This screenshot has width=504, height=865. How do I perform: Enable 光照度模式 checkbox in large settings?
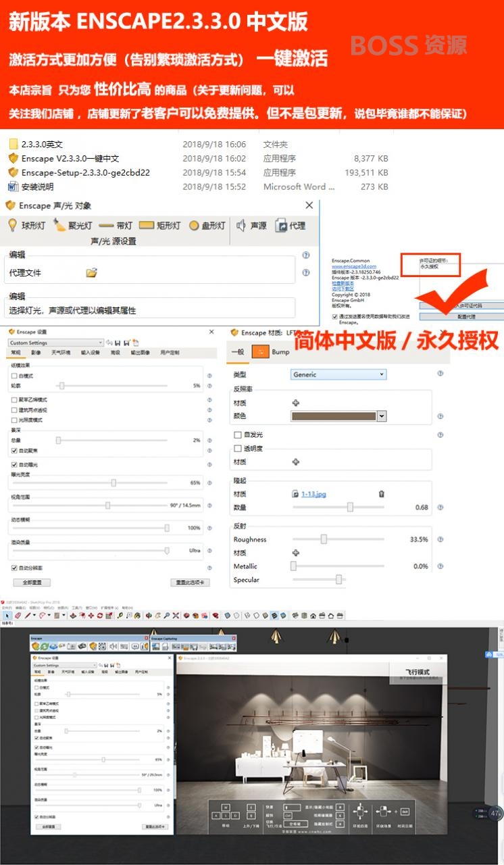(14, 420)
